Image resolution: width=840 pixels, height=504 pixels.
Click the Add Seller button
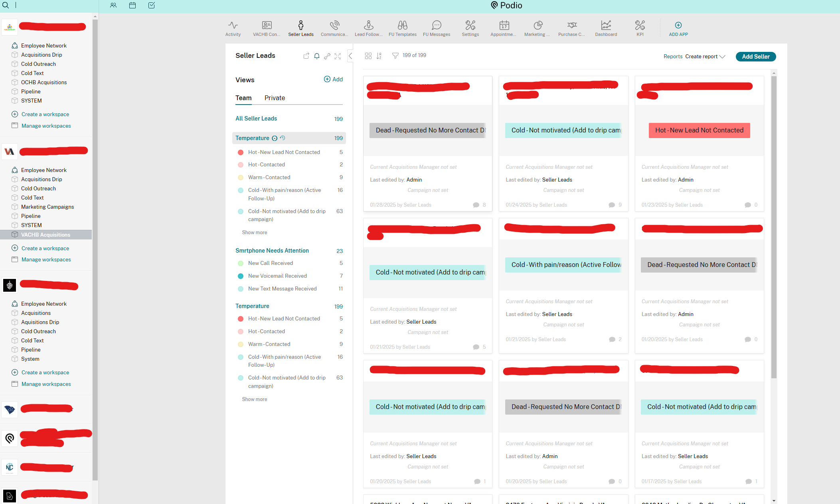(x=755, y=57)
